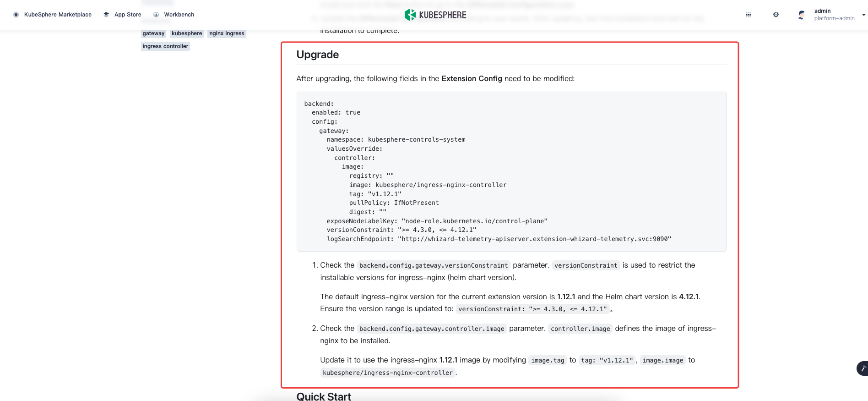Click the 'image.image' inline code

tap(663, 360)
